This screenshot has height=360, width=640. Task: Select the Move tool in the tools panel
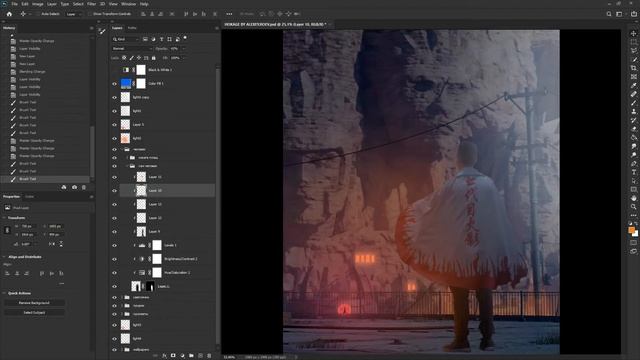(633, 33)
